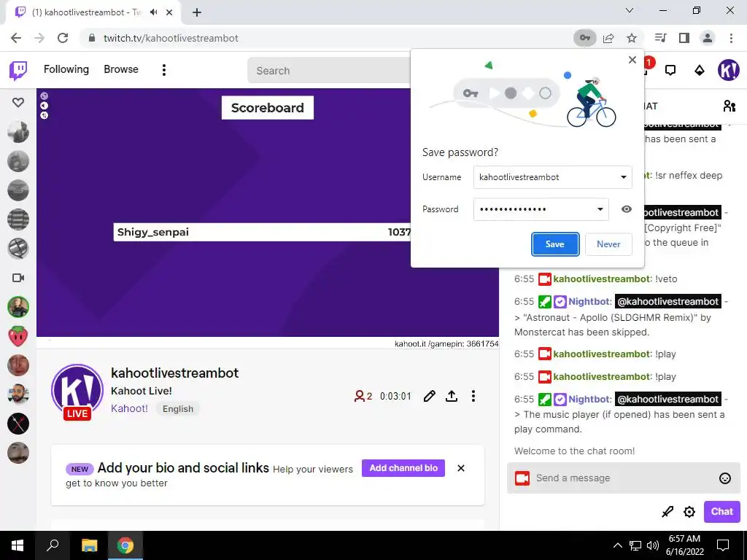
Task: Open moderator sword icon below chat
Action: (x=667, y=512)
